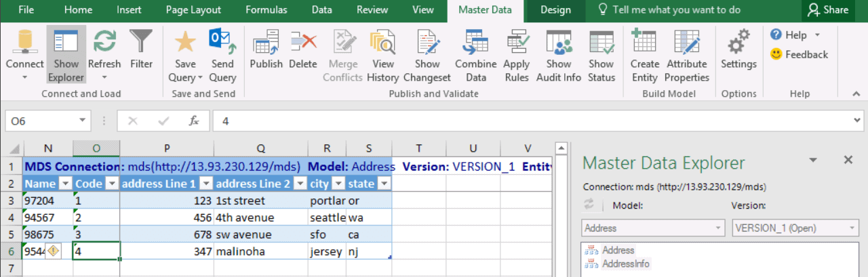This screenshot has width=868, height=277.
Task: Select column header P
Action: pos(166,148)
